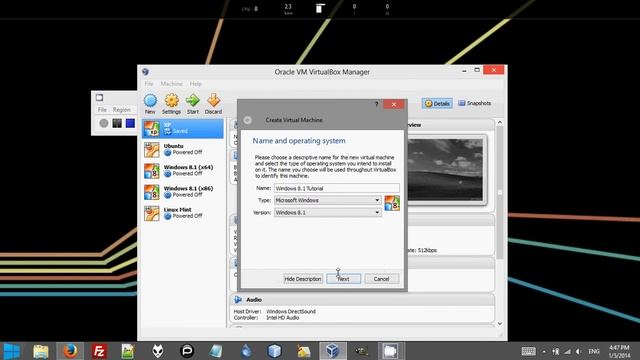Viewport: 640px width, 360px height.
Task: Click the Windows Start button
Action: pyautogui.click(x=12, y=351)
